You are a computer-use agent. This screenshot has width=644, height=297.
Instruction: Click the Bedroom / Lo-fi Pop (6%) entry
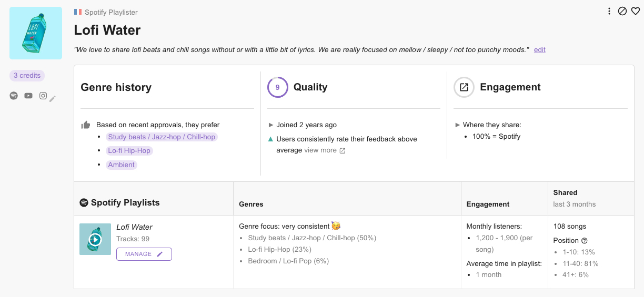288,261
